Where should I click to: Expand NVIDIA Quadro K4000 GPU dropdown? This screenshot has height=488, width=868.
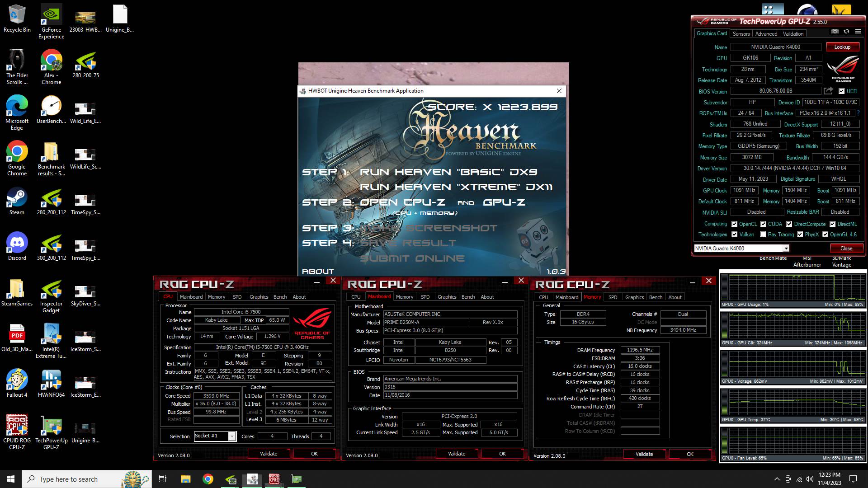pos(786,249)
